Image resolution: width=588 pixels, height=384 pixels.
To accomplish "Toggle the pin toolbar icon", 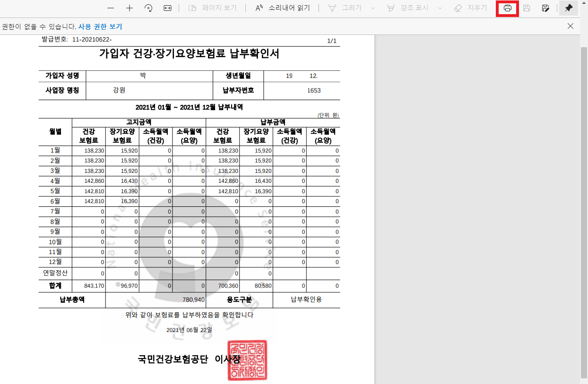I will pos(569,8).
